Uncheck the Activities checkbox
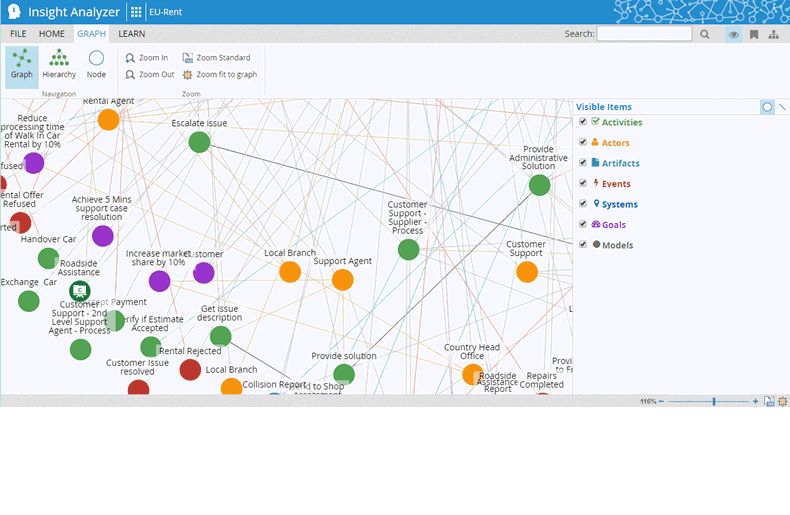This screenshot has width=790, height=515. (x=583, y=122)
